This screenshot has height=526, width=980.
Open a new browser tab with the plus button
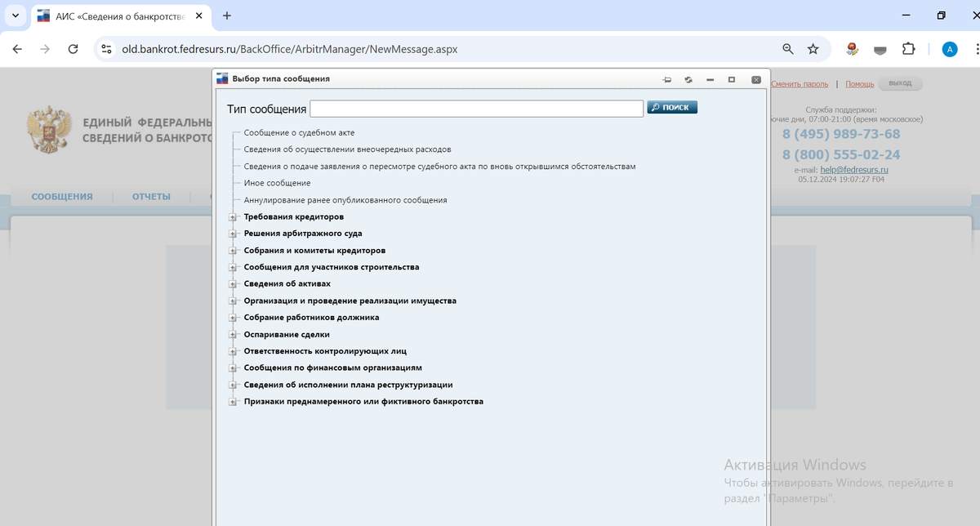click(x=227, y=16)
